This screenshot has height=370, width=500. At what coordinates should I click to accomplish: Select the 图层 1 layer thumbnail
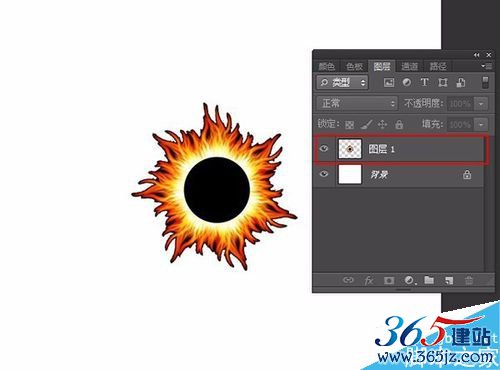pos(350,149)
